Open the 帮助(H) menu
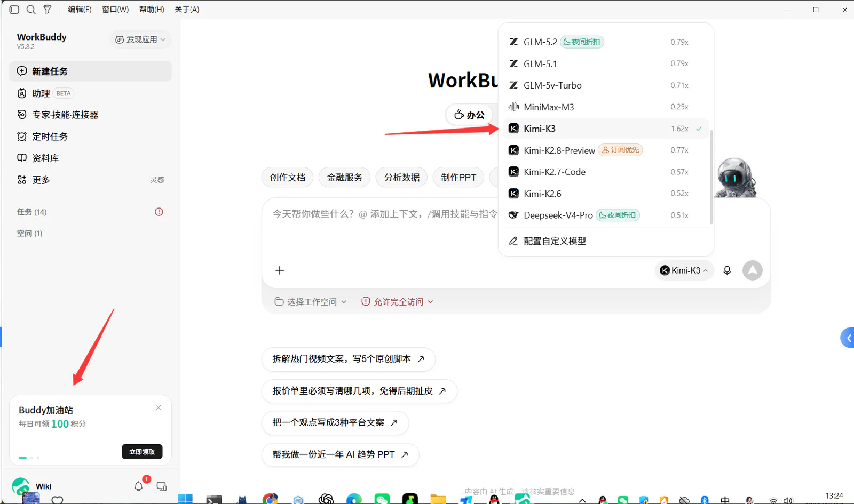This screenshot has width=854, height=504. (152, 10)
